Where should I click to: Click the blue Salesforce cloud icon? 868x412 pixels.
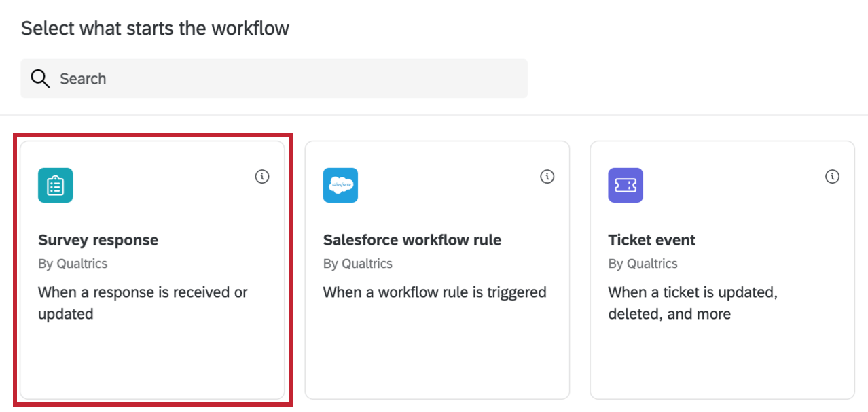point(340,185)
